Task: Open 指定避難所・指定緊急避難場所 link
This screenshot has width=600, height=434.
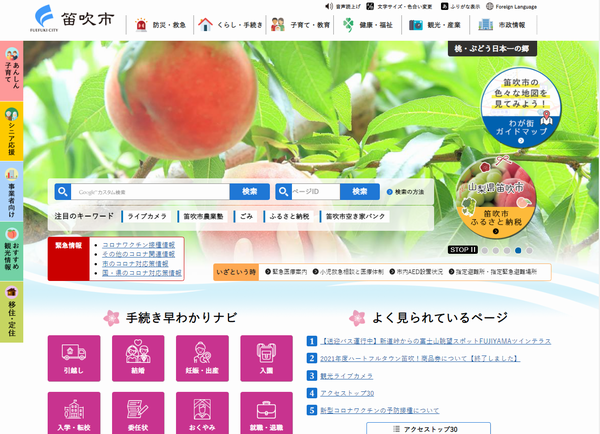Action: click(x=493, y=272)
